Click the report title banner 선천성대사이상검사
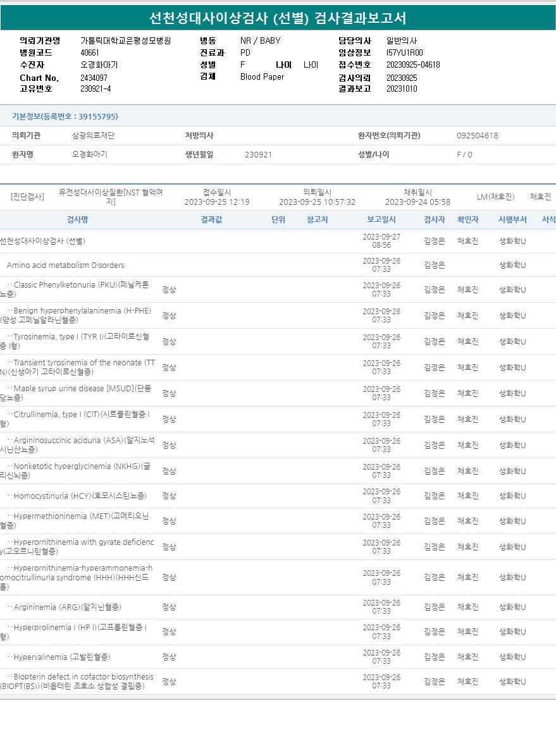The height and width of the screenshot is (756, 556). point(278,18)
